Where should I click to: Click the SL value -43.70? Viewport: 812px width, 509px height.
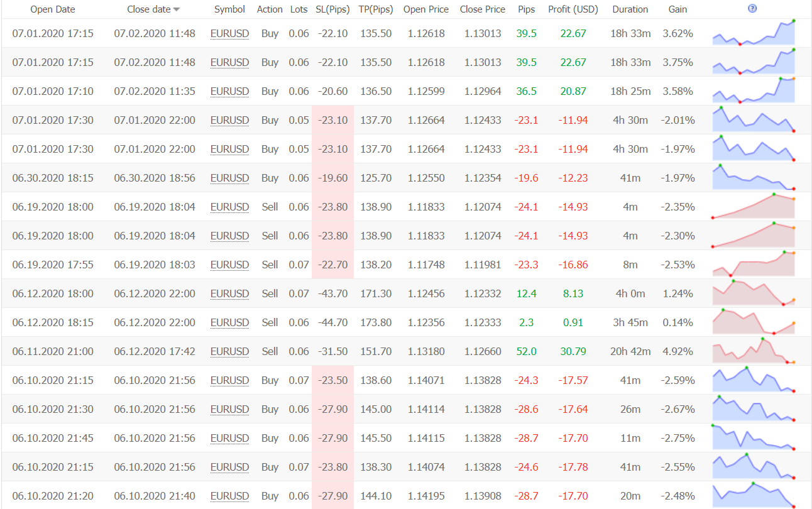pyautogui.click(x=333, y=293)
